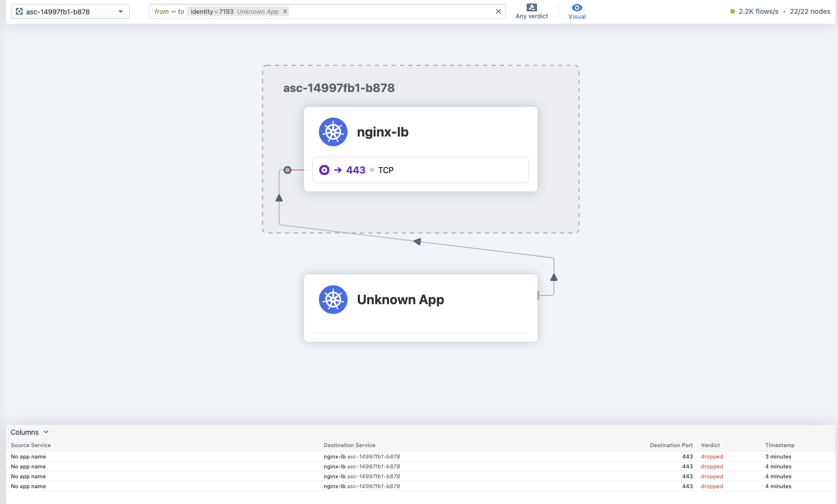Click the asc-14997fb1-b878 namespace label

[x=339, y=88]
